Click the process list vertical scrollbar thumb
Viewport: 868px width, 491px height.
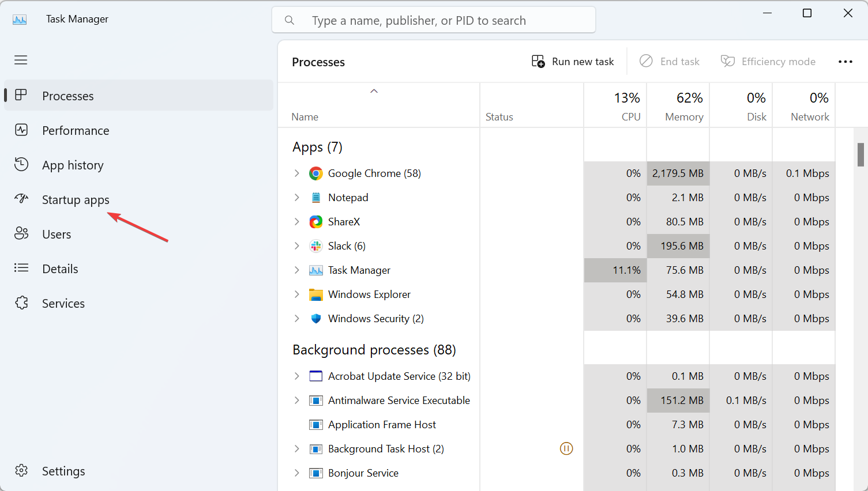pos(861,154)
